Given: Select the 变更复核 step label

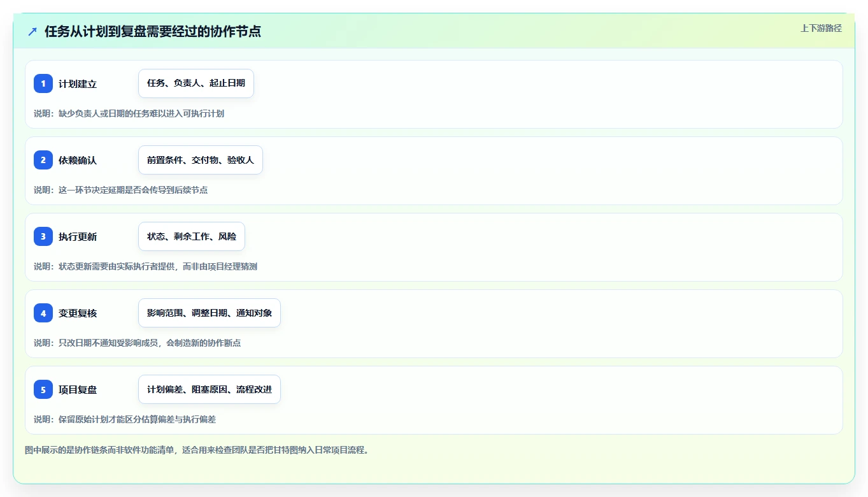Looking at the screenshot, I should pyautogui.click(x=78, y=313).
